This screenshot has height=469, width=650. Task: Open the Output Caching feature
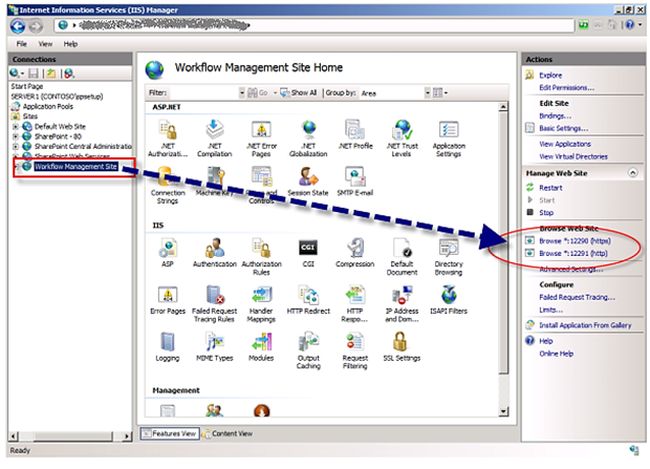308,351
